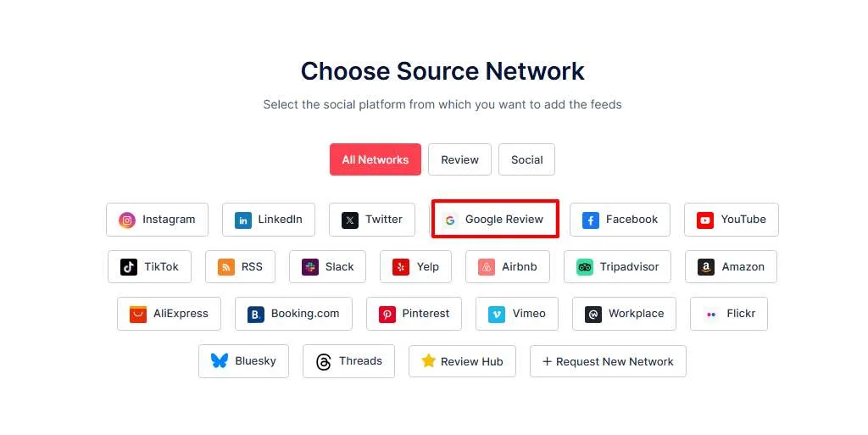Pick Pinterest as the source network
The height and width of the screenshot is (435, 868).
[x=414, y=314]
